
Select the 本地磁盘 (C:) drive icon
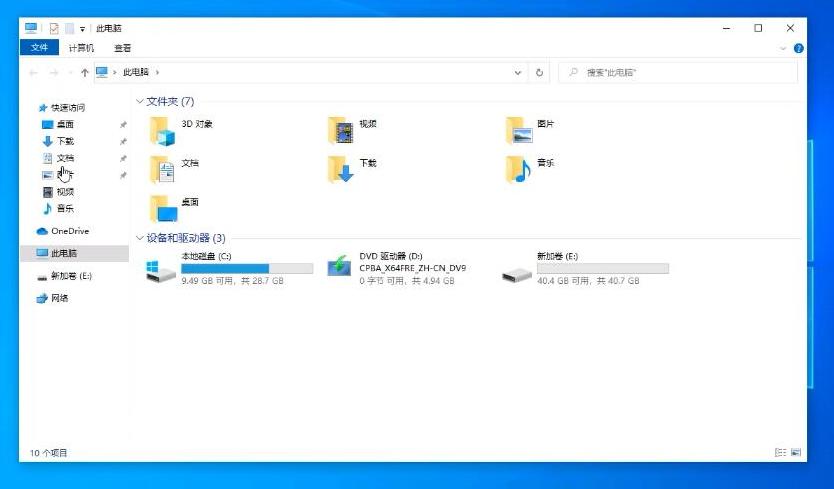tap(160, 269)
